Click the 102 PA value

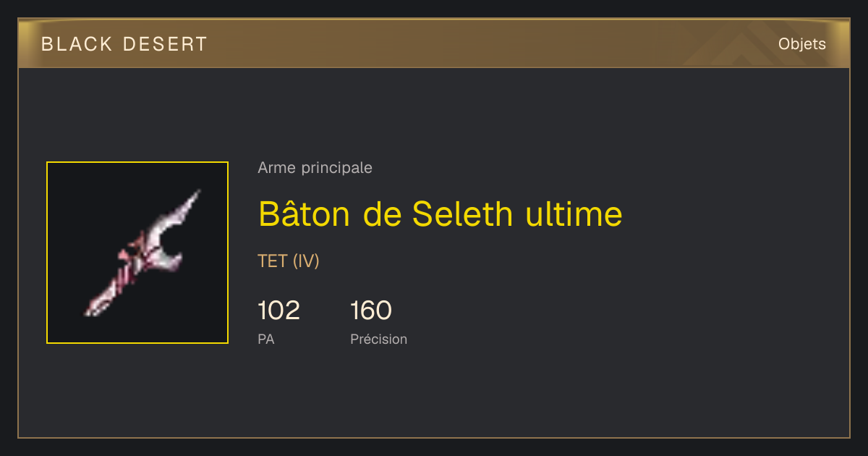click(278, 311)
